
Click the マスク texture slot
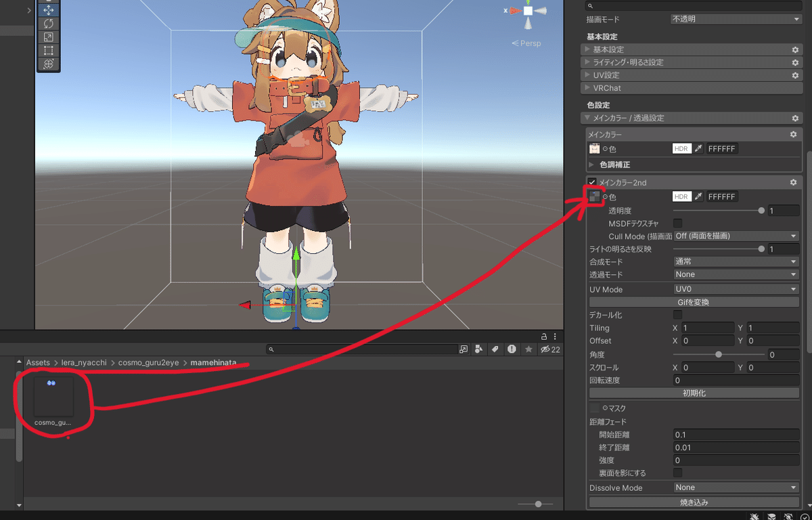click(x=594, y=408)
